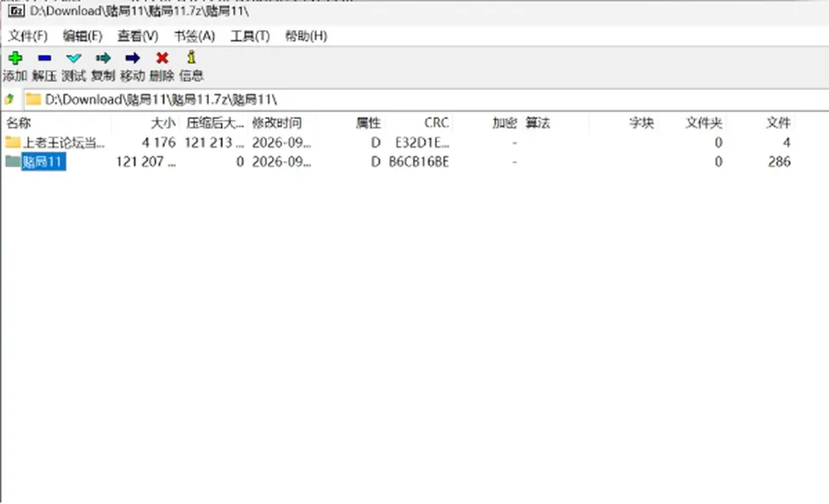Open the 文件(F) menu

[28, 36]
